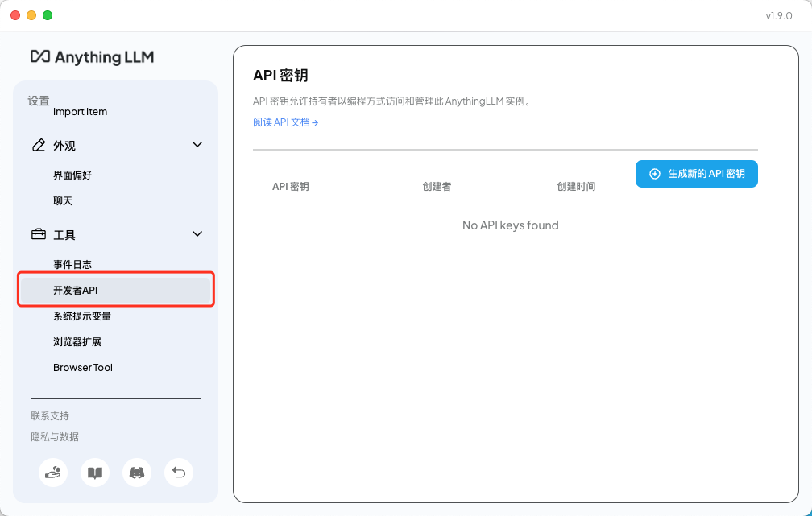Open 阅读 API 文档 link
812x516 pixels.
[285, 122]
